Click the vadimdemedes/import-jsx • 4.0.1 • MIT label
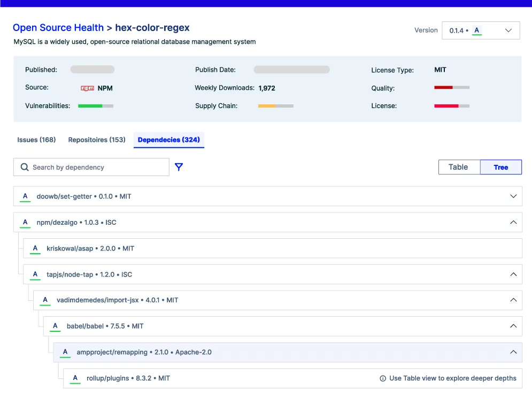532x403 pixels. point(118,300)
